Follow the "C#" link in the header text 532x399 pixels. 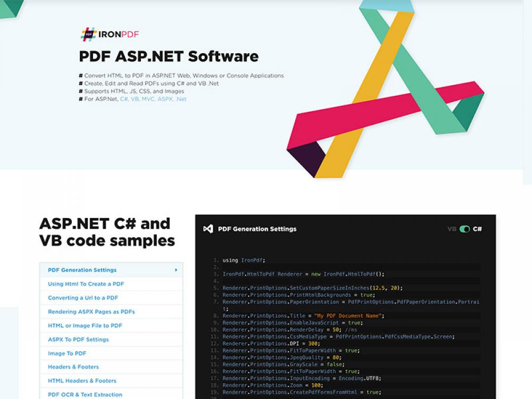tap(123, 99)
